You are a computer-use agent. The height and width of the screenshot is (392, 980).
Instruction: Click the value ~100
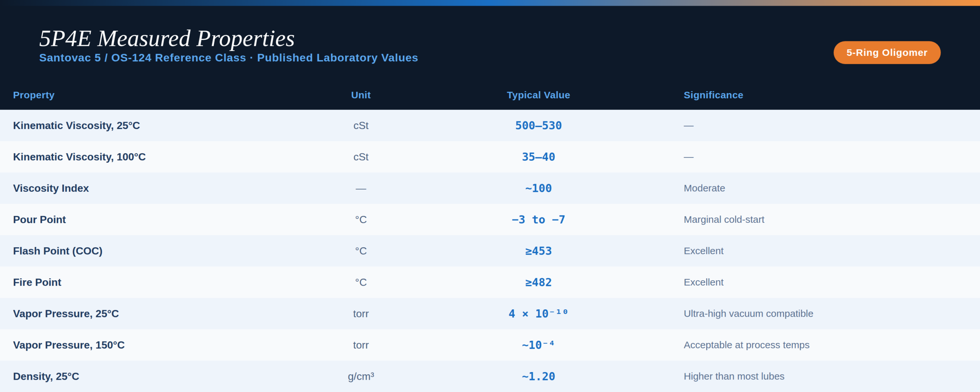click(x=538, y=188)
